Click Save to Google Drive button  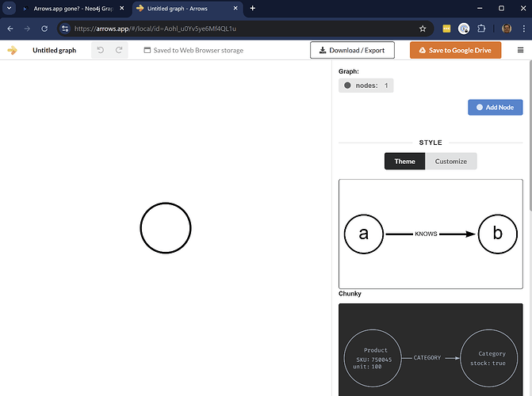455,50
